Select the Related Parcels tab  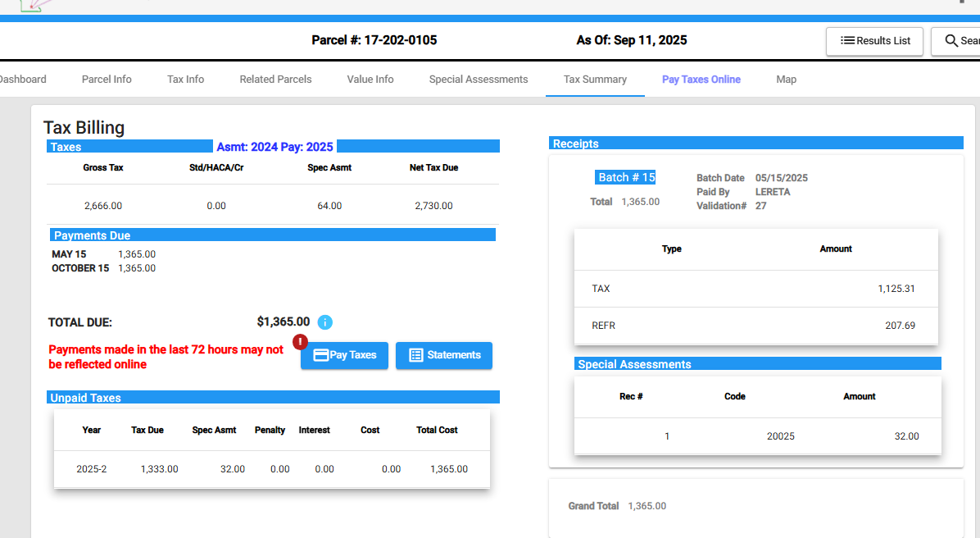[275, 80]
